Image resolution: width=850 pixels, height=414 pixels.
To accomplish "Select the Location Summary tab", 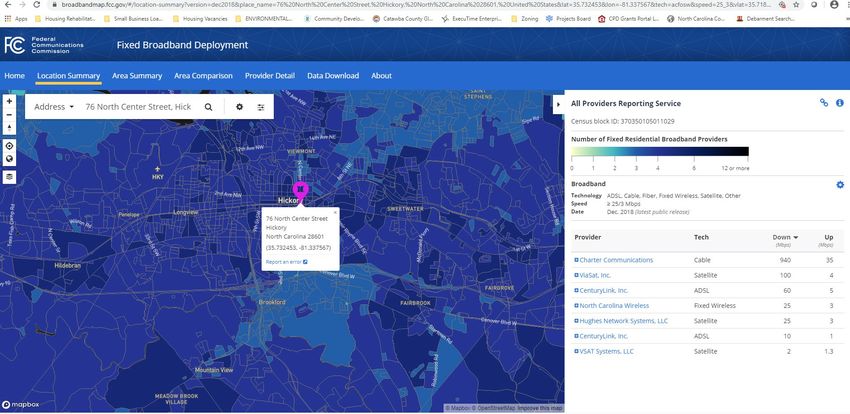I will pyautogui.click(x=68, y=76).
